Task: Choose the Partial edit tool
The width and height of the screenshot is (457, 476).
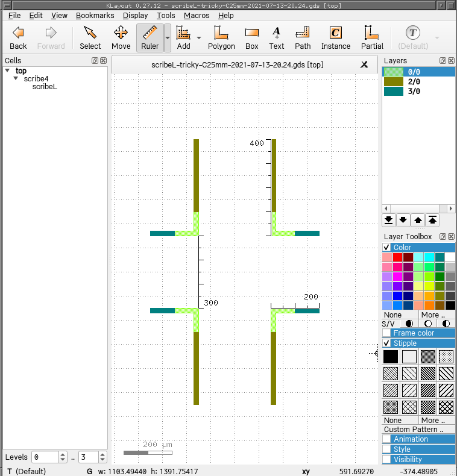Action: point(372,38)
